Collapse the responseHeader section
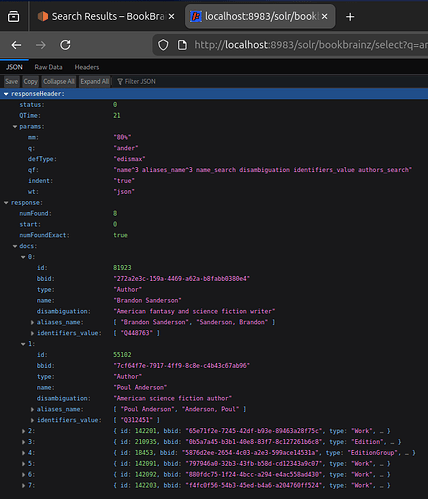Screen dimensions: 428x499 (x=6, y=94)
